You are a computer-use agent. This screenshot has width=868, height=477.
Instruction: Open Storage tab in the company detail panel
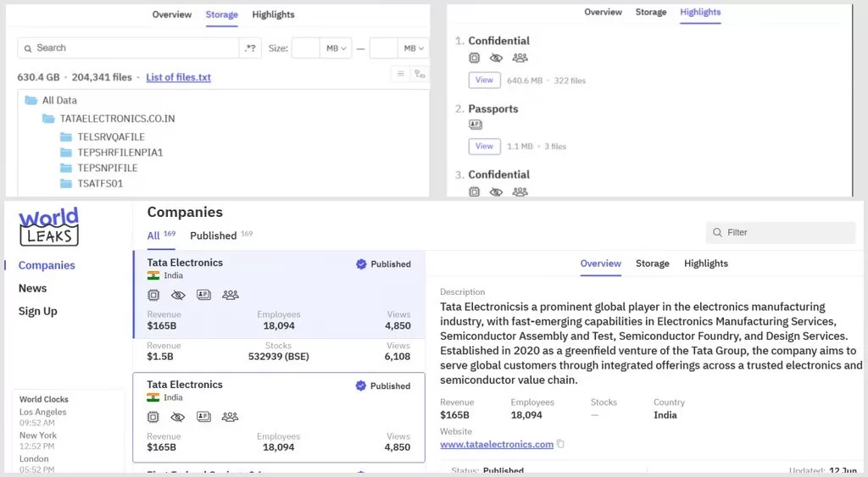tap(652, 263)
